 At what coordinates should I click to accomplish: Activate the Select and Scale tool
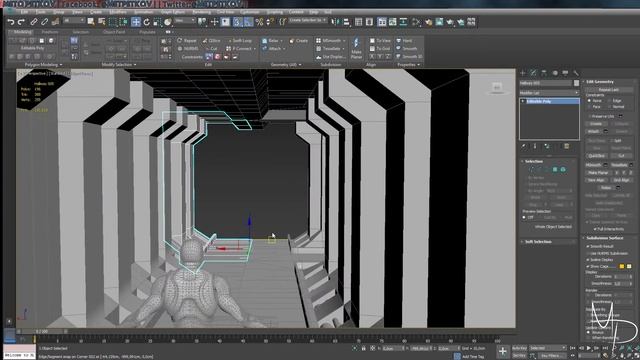coord(157,22)
